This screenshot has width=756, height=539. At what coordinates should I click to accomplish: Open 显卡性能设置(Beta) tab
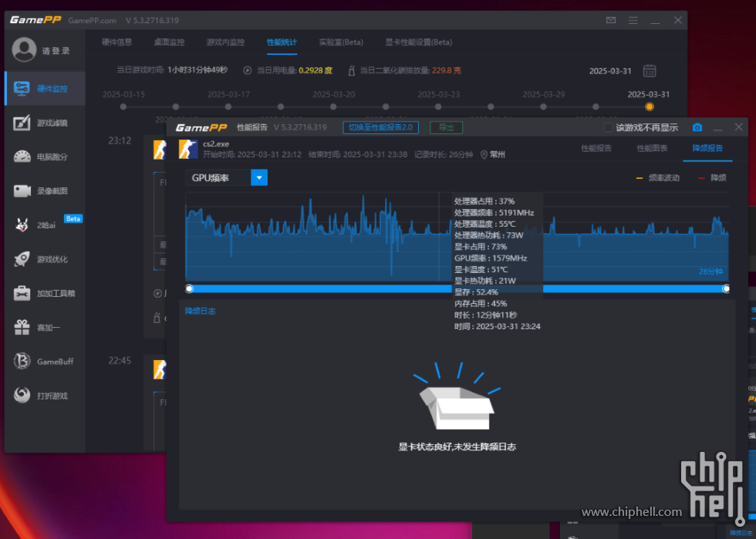(418, 42)
